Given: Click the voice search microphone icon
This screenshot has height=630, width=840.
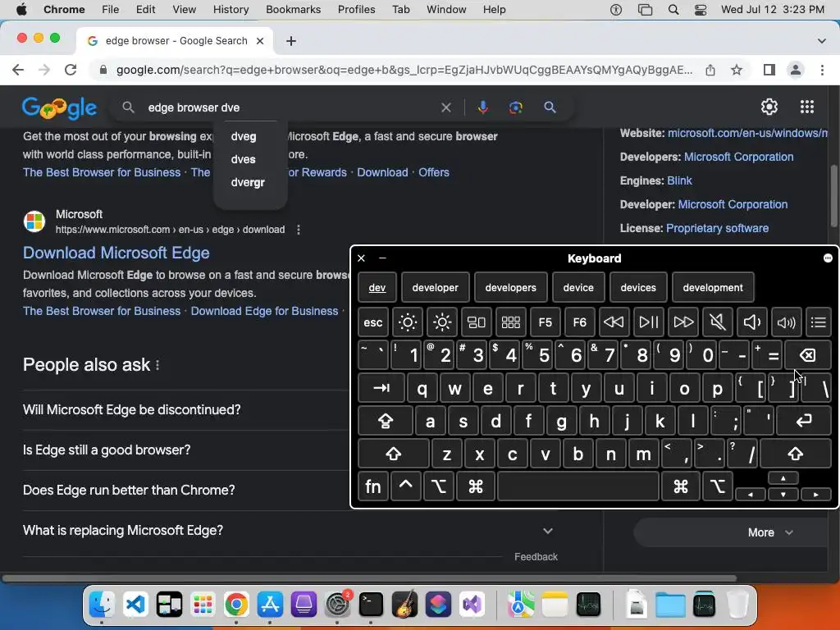Looking at the screenshot, I should [482, 107].
